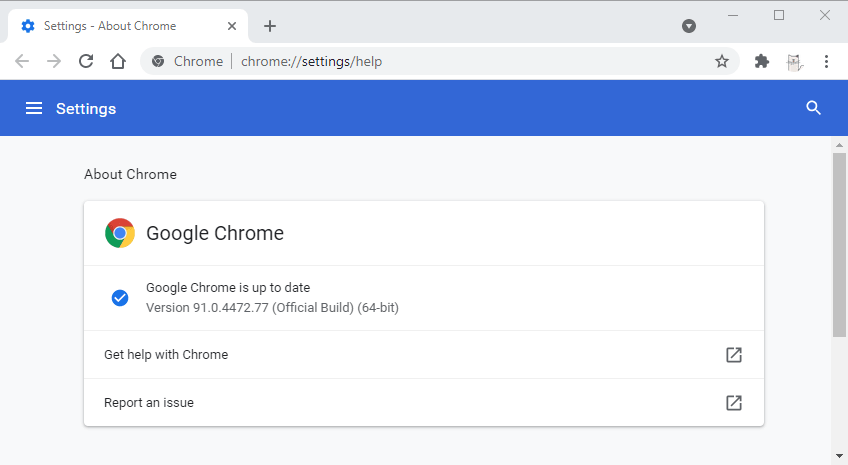Screen dimensions: 848x465
Task: Open the Extensions puzzle piece menu
Action: pyautogui.click(x=762, y=61)
